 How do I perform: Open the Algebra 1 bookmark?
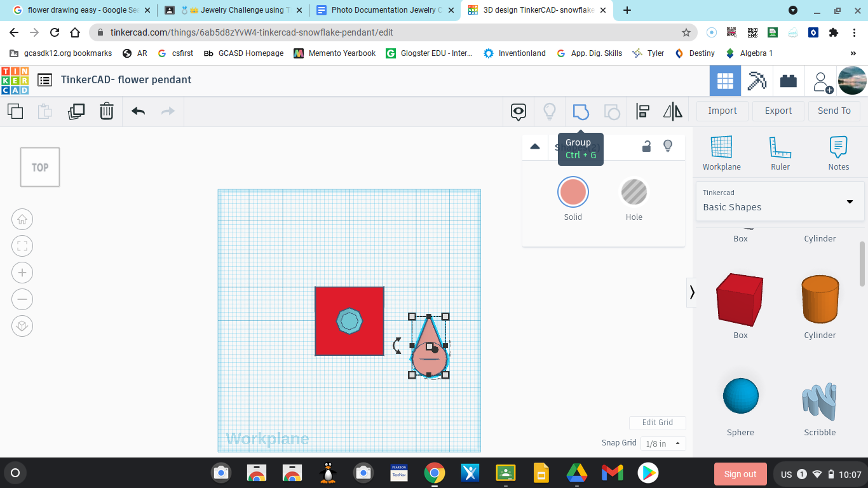pyautogui.click(x=749, y=53)
